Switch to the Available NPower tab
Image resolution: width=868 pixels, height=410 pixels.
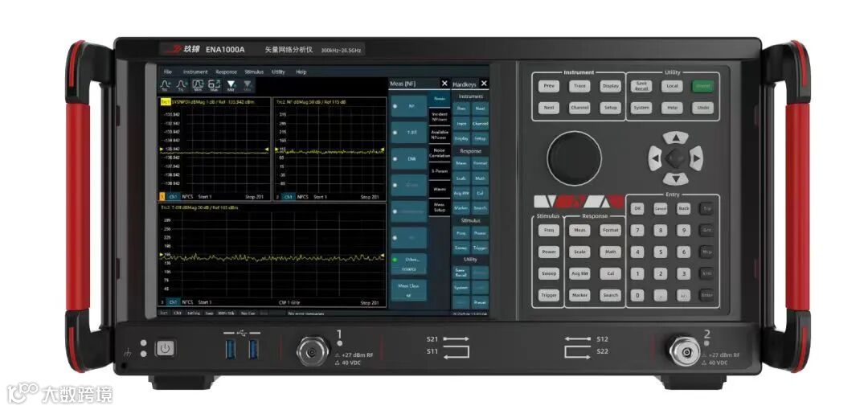[440, 134]
